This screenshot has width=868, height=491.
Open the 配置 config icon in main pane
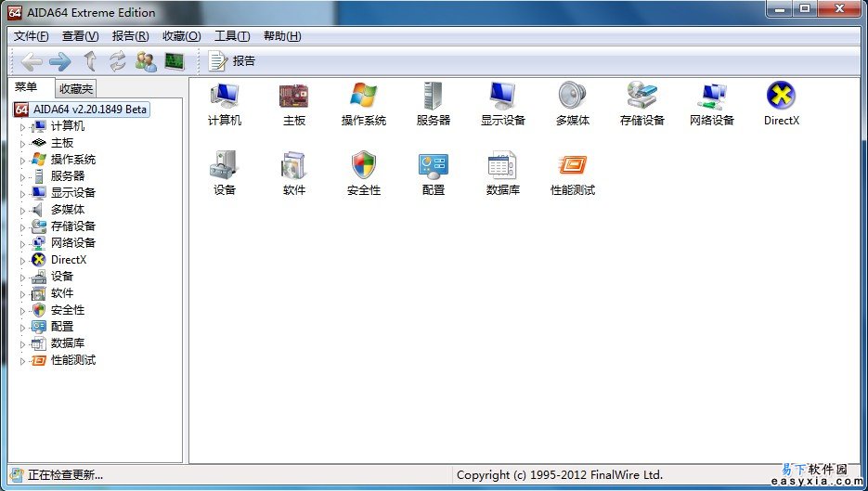click(433, 165)
